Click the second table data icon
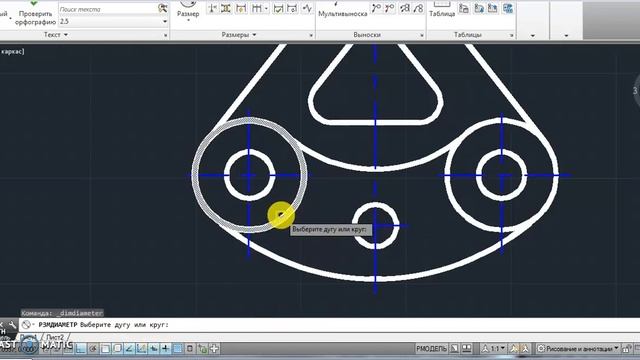The width and height of the screenshot is (640, 360). 479,8
